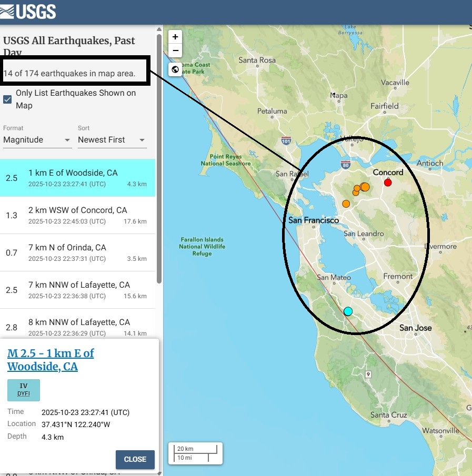472x476 pixels.
Task: Click the map scale bar 20 km
Action: pyautogui.click(x=195, y=449)
